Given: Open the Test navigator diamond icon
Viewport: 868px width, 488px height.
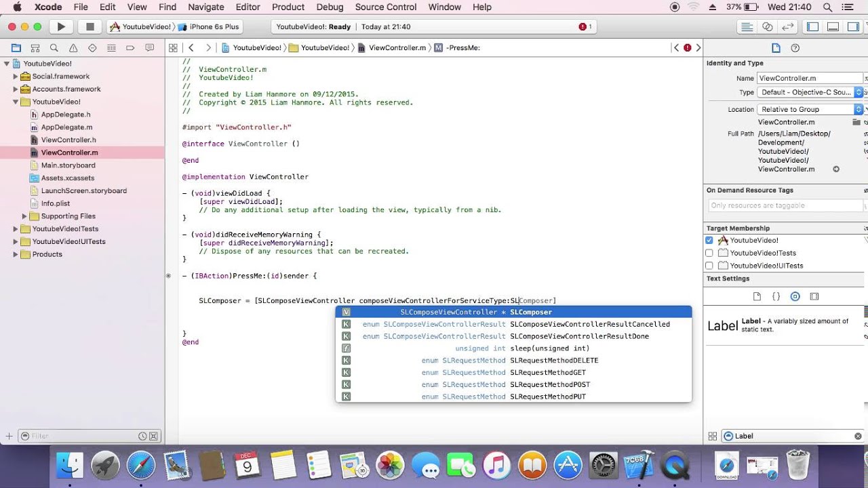Looking at the screenshot, I should click(92, 48).
